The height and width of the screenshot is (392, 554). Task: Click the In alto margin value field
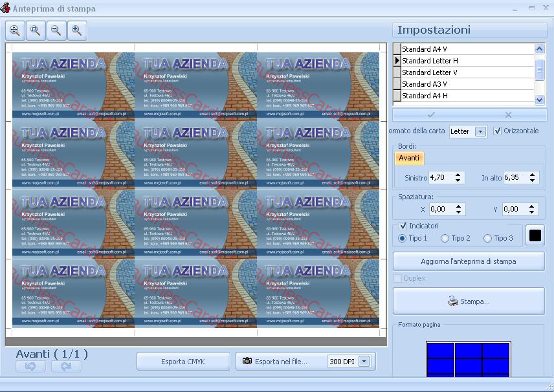(515, 178)
